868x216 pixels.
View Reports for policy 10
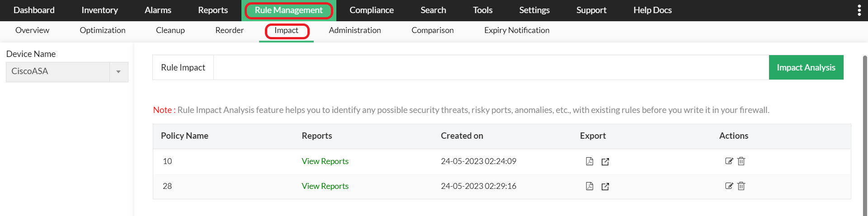click(x=325, y=161)
